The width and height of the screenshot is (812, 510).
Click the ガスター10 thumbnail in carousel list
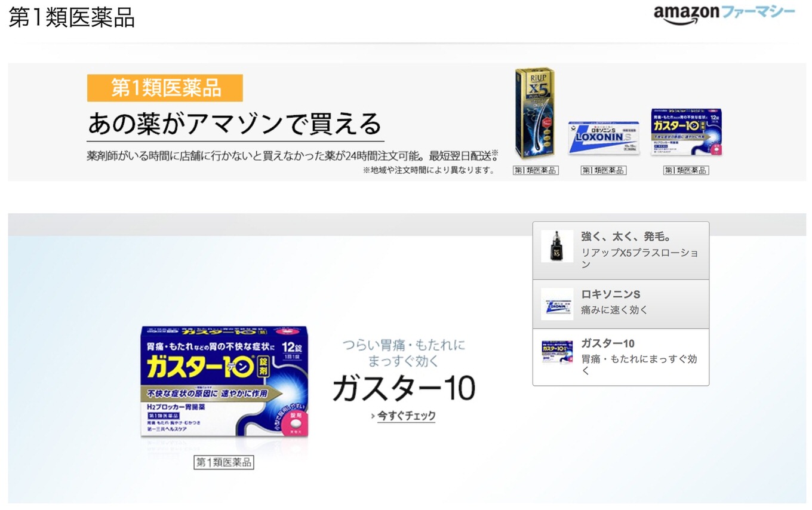[x=557, y=352]
